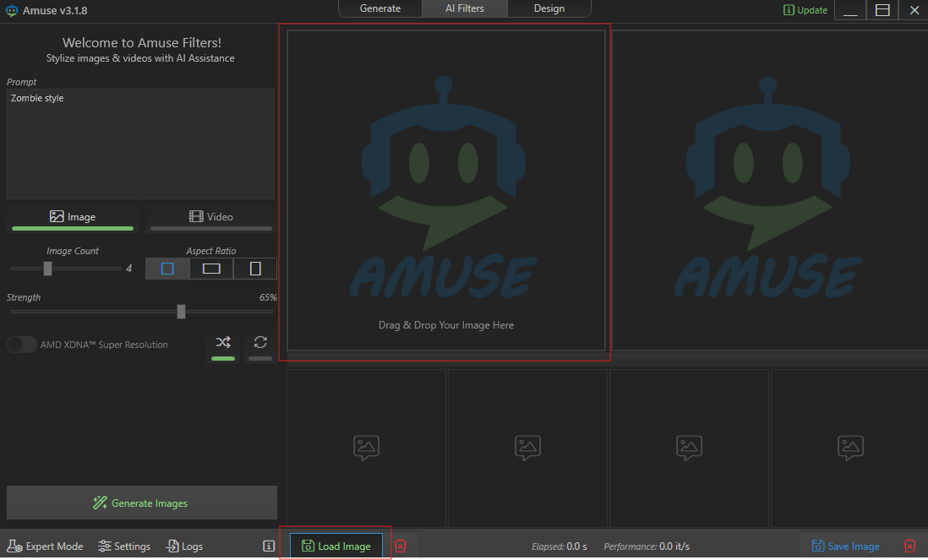Image resolution: width=928 pixels, height=560 pixels.
Task: Click the Strength 65% value
Action: [x=268, y=297]
